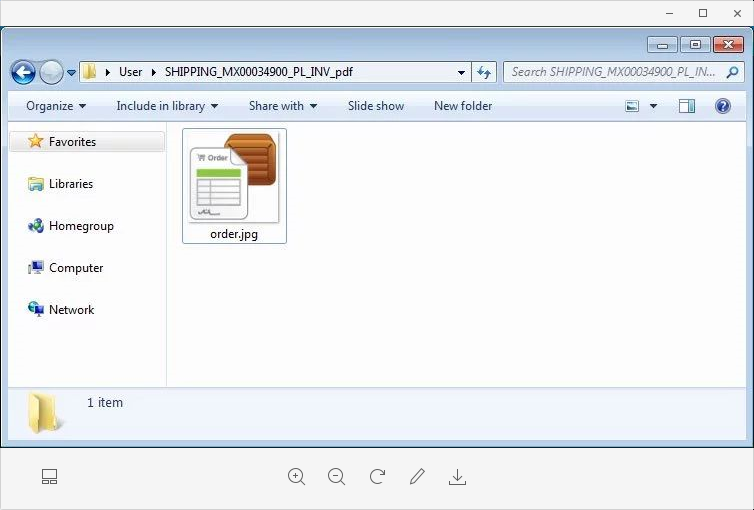Select Network in navigation pane
754x510 pixels.
pyautogui.click(x=72, y=310)
